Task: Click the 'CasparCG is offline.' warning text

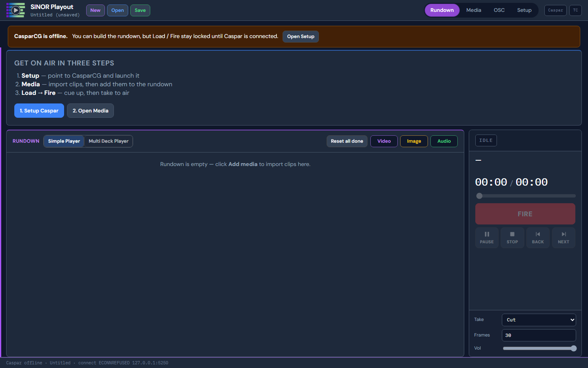Action: click(41, 36)
